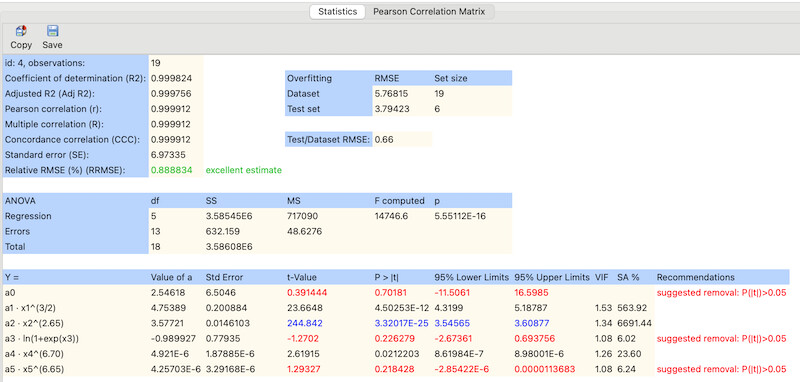Click the Recommendations column header
The image size is (800, 382).
(x=695, y=277)
